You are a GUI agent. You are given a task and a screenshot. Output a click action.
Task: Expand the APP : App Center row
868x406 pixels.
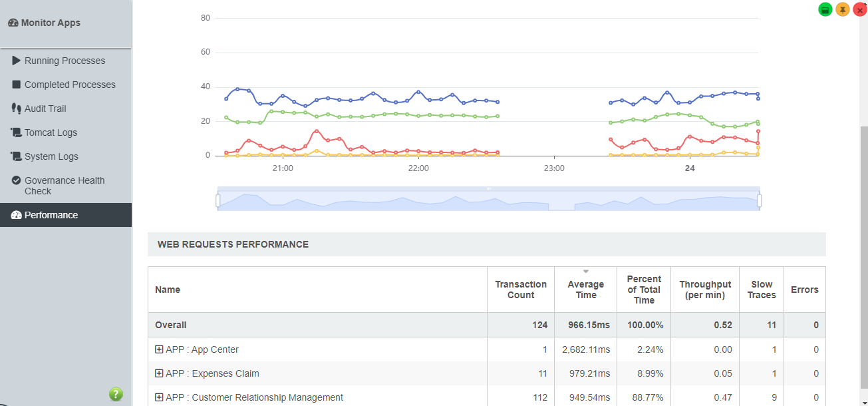click(x=159, y=349)
